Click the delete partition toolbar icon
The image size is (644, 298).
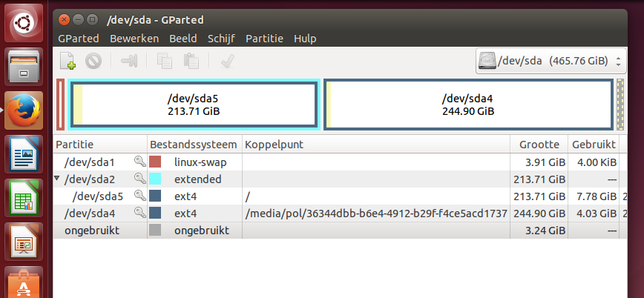point(93,61)
